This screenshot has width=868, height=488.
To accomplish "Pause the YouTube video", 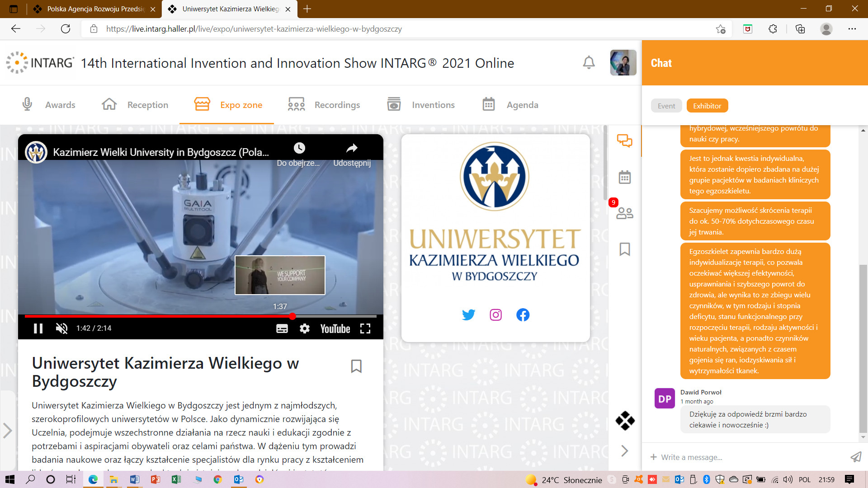I will pyautogui.click(x=38, y=328).
